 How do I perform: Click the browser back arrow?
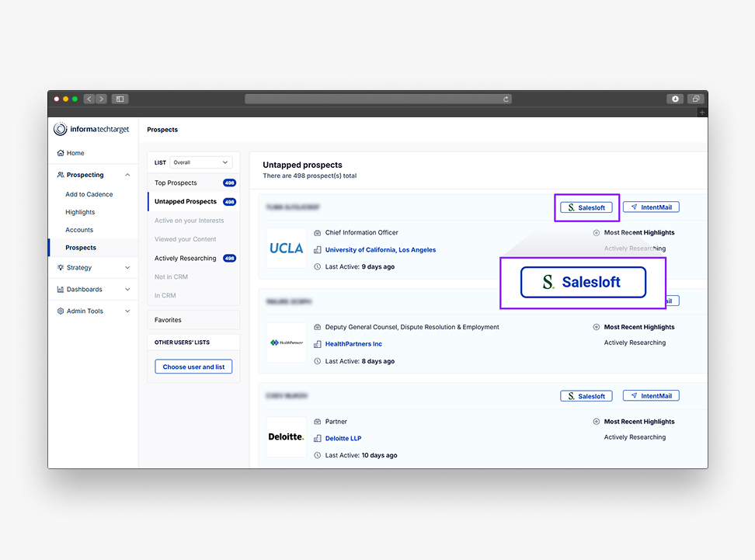click(89, 99)
